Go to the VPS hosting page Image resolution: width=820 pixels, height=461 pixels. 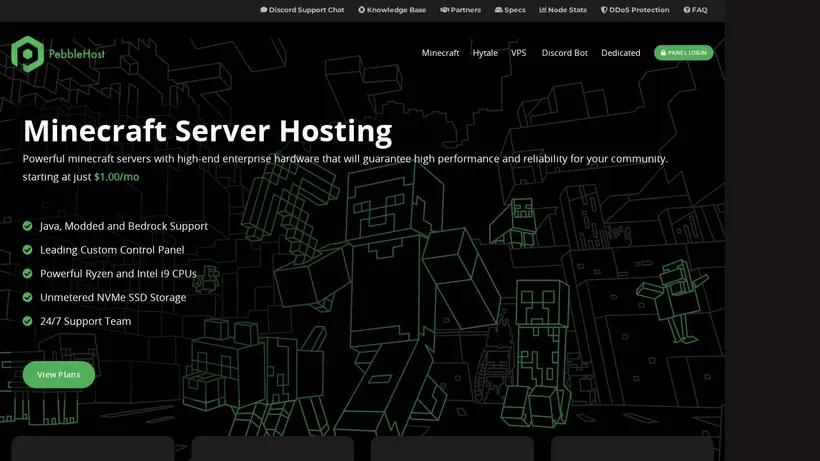[519, 53]
